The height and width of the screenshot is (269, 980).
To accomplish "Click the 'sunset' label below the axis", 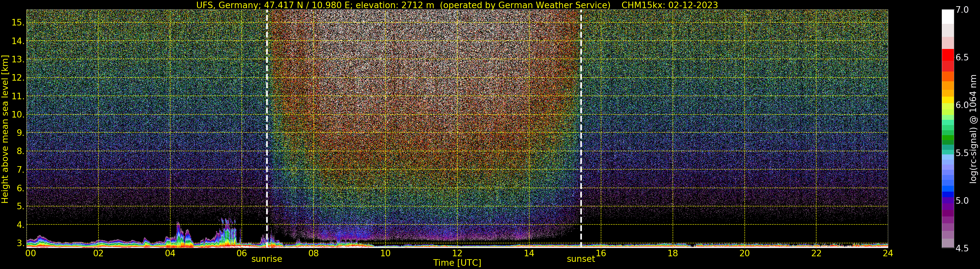I will click(581, 259).
